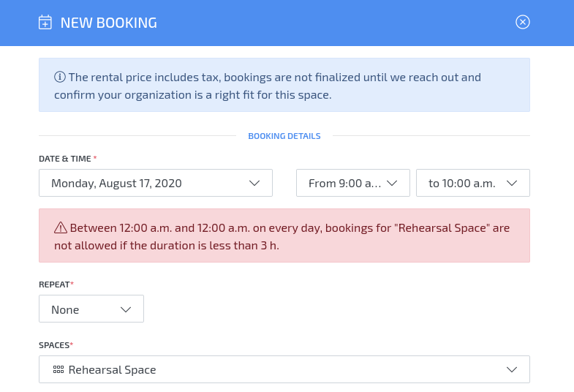Click the chevron in the Spaces field
574x392 pixels.
click(512, 370)
